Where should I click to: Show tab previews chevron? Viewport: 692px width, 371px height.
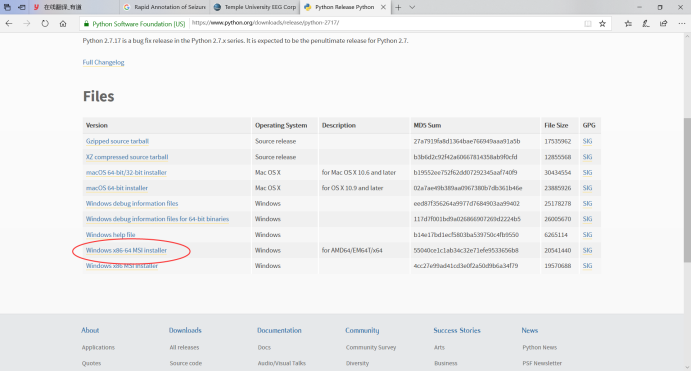(412, 7)
